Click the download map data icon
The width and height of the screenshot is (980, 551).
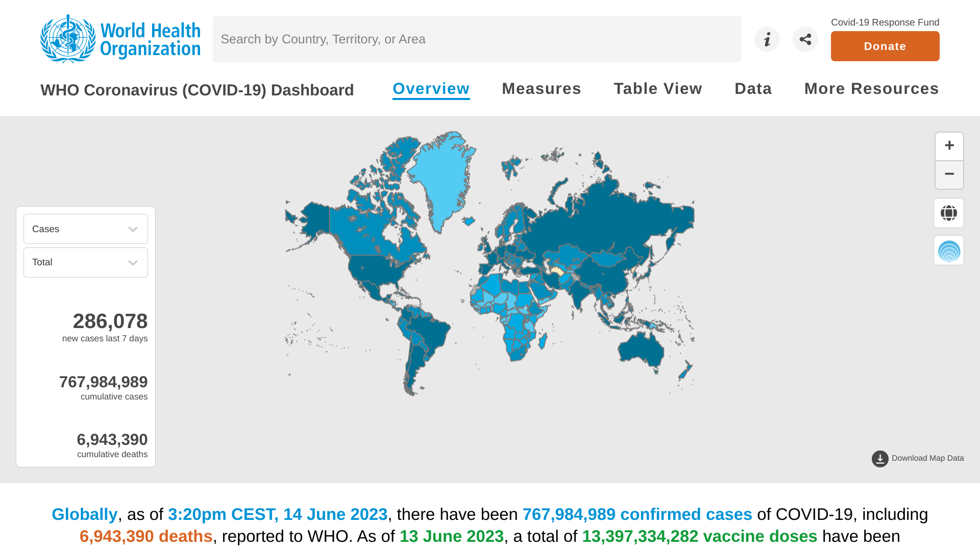(879, 459)
